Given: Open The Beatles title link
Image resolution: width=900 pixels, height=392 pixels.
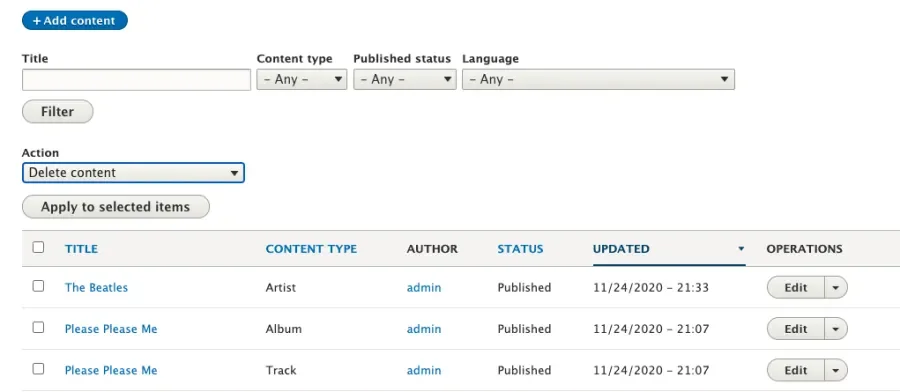Looking at the screenshot, I should click(96, 288).
